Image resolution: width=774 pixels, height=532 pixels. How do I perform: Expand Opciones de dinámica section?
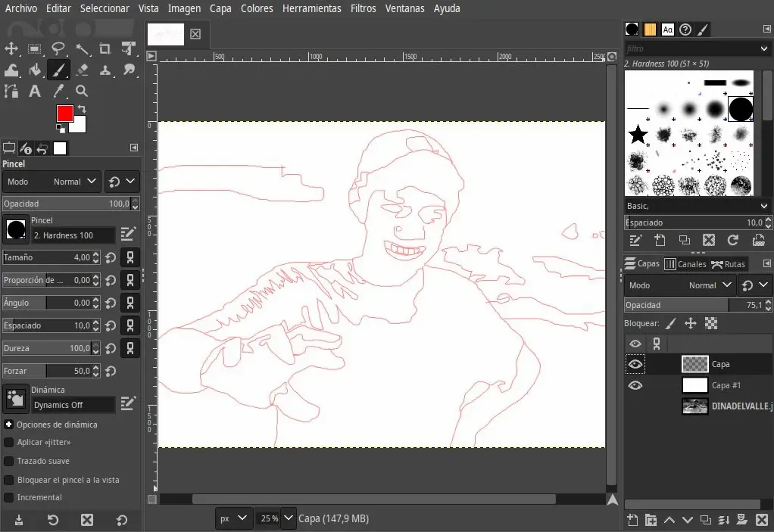tap(9, 425)
